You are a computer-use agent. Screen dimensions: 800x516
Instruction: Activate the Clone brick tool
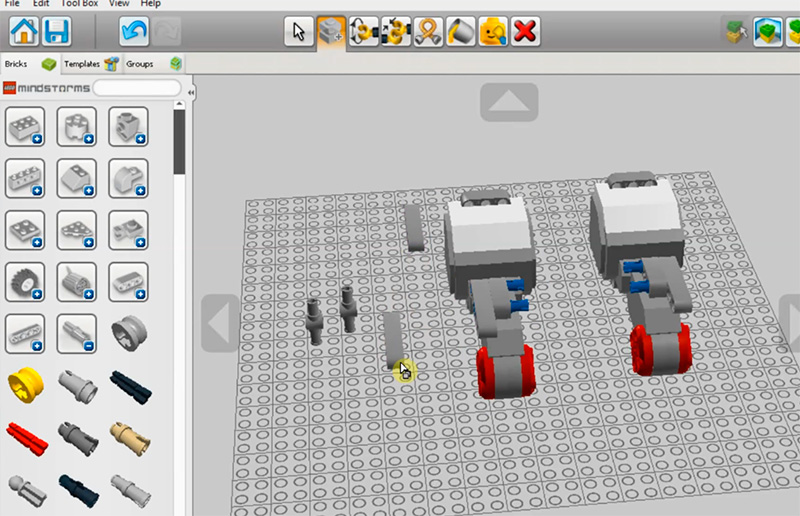[x=330, y=31]
